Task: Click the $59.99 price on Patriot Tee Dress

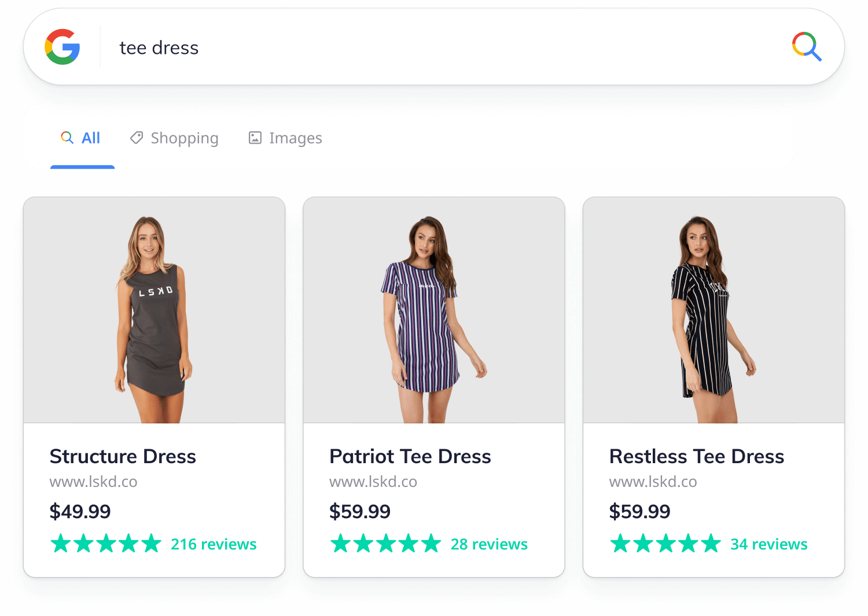Action: pos(360,511)
